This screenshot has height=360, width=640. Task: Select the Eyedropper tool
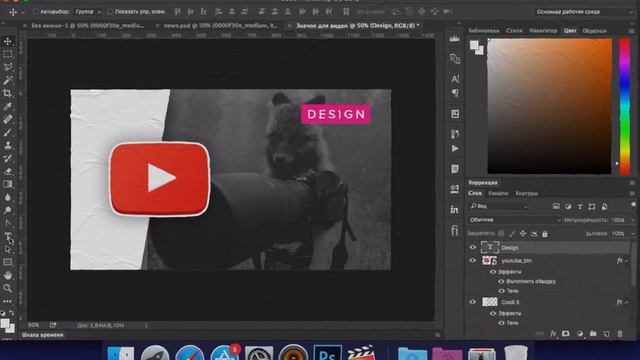pyautogui.click(x=7, y=106)
